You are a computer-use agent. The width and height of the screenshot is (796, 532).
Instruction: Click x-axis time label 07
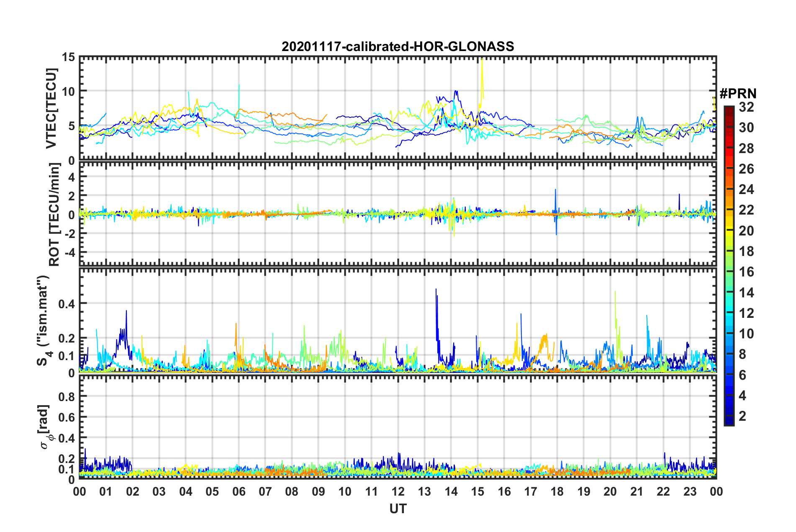tap(265, 492)
